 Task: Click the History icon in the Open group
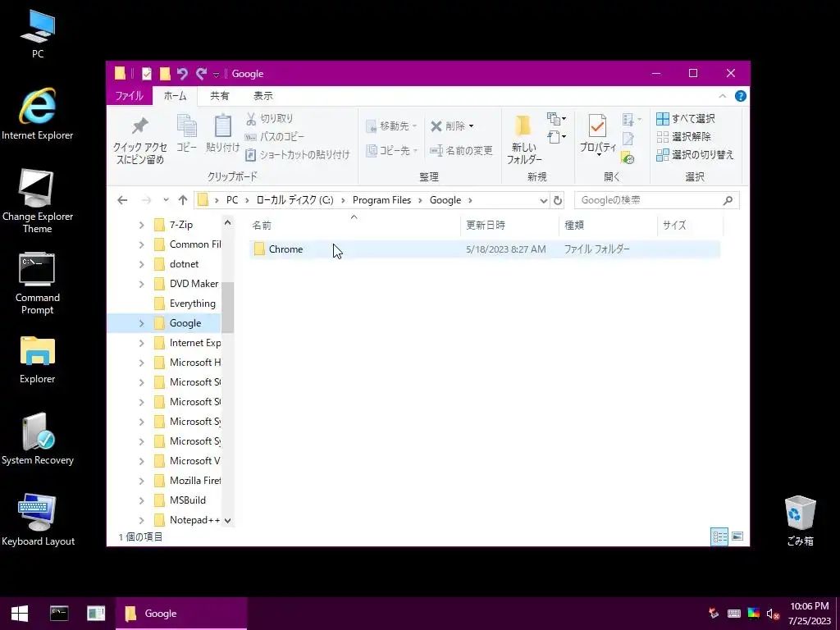[628, 157]
